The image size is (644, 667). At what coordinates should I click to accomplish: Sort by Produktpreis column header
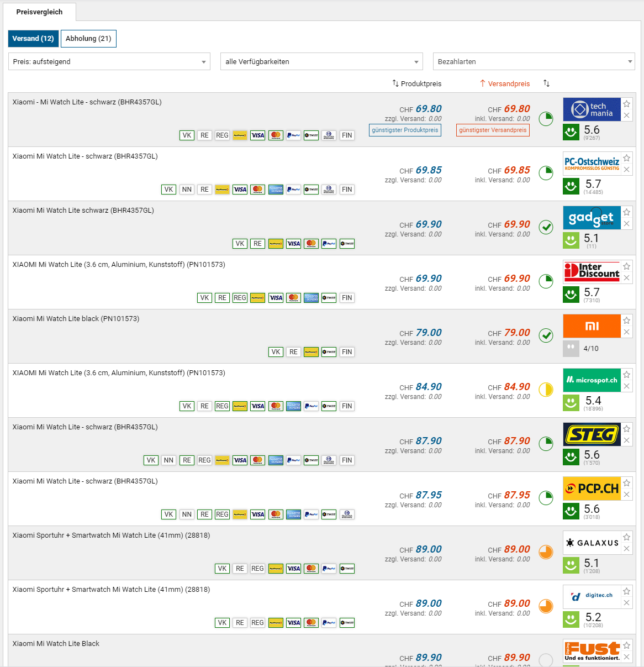pos(417,83)
